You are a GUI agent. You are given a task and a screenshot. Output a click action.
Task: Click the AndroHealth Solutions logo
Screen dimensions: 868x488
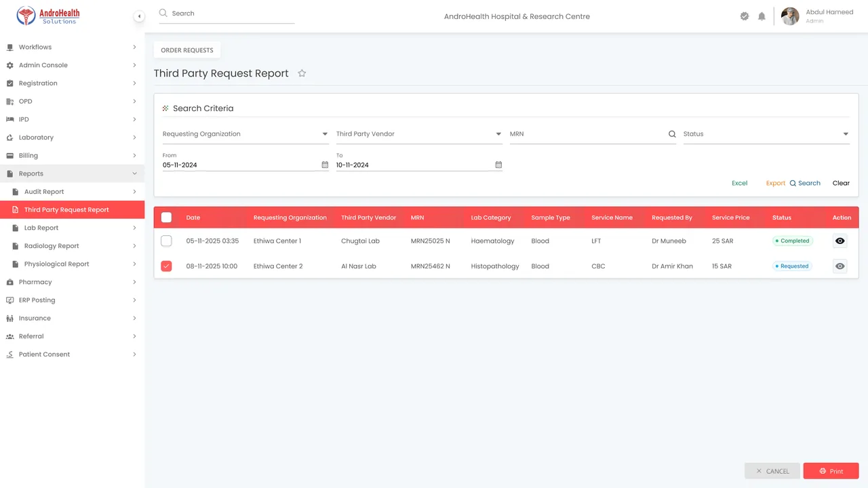coord(48,16)
